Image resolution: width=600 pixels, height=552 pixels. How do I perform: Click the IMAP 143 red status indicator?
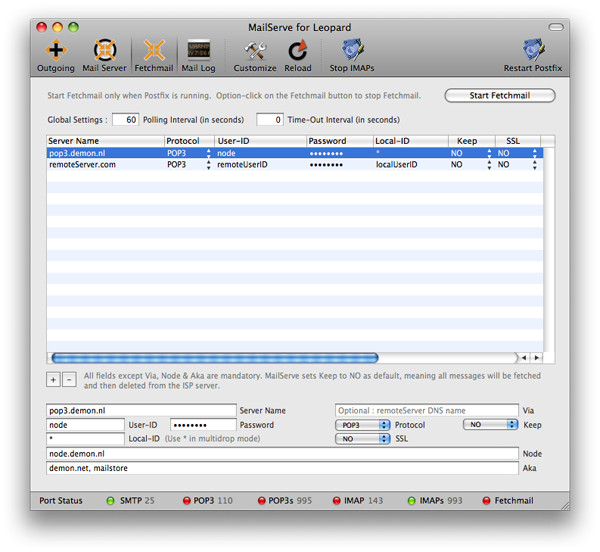pyautogui.click(x=337, y=501)
